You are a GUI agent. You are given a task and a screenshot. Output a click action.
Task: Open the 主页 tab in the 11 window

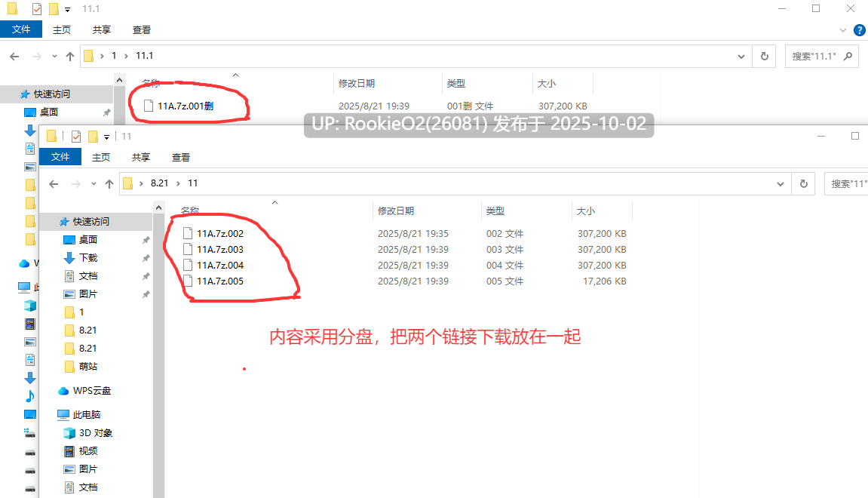(x=101, y=157)
